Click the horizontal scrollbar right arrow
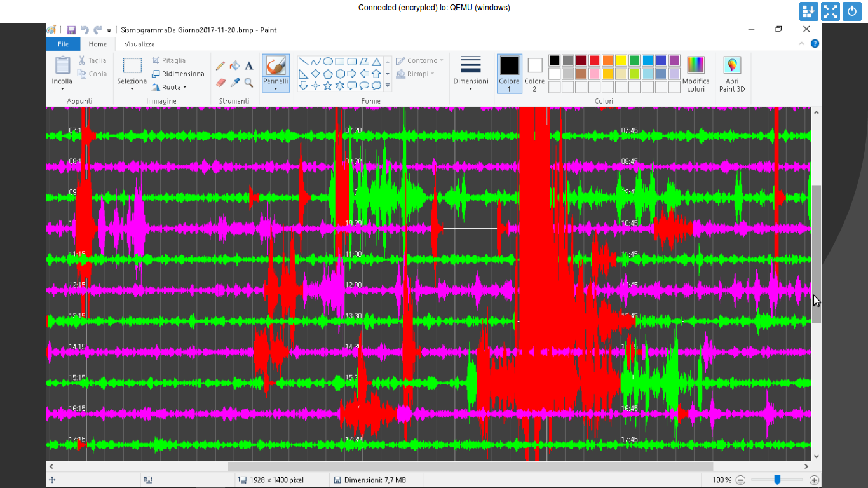Viewport: 868px width, 488px height. (806, 466)
